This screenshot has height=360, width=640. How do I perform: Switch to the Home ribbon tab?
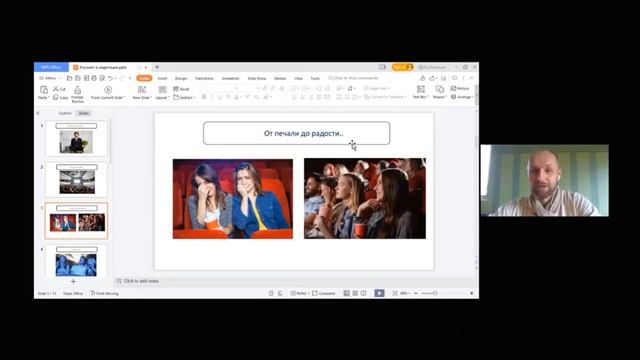point(144,78)
